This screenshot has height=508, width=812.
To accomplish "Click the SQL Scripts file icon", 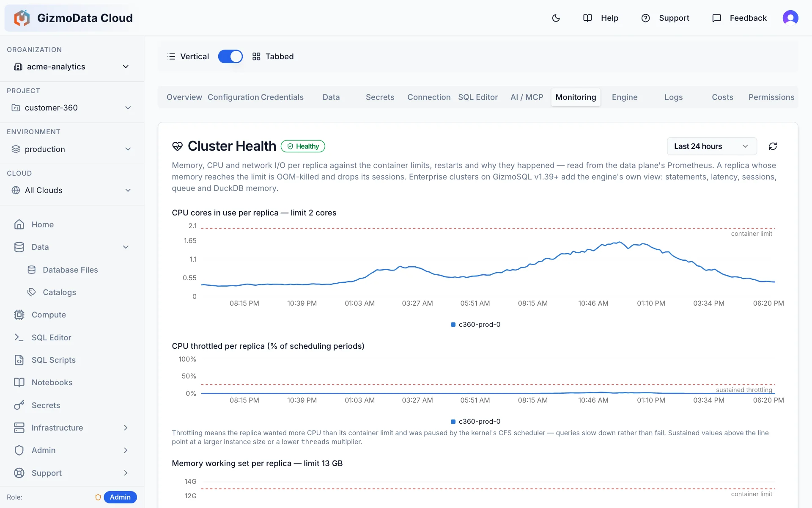I will pos(19,360).
